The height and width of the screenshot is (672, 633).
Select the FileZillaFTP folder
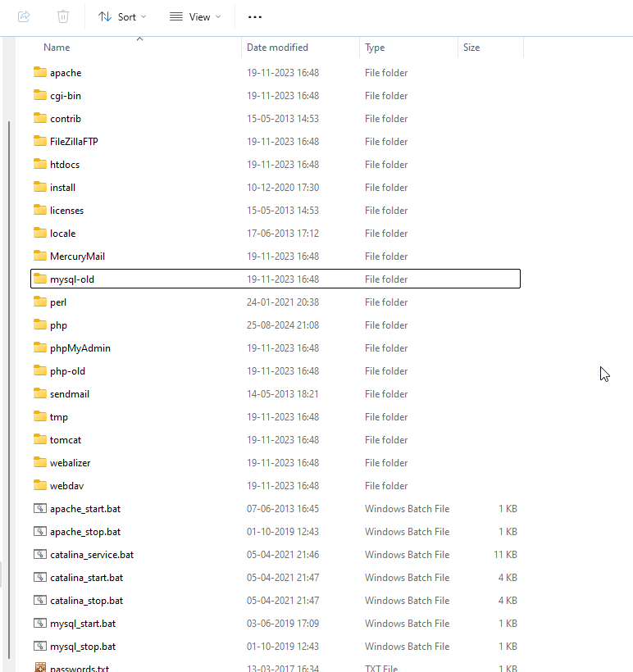[x=74, y=142]
